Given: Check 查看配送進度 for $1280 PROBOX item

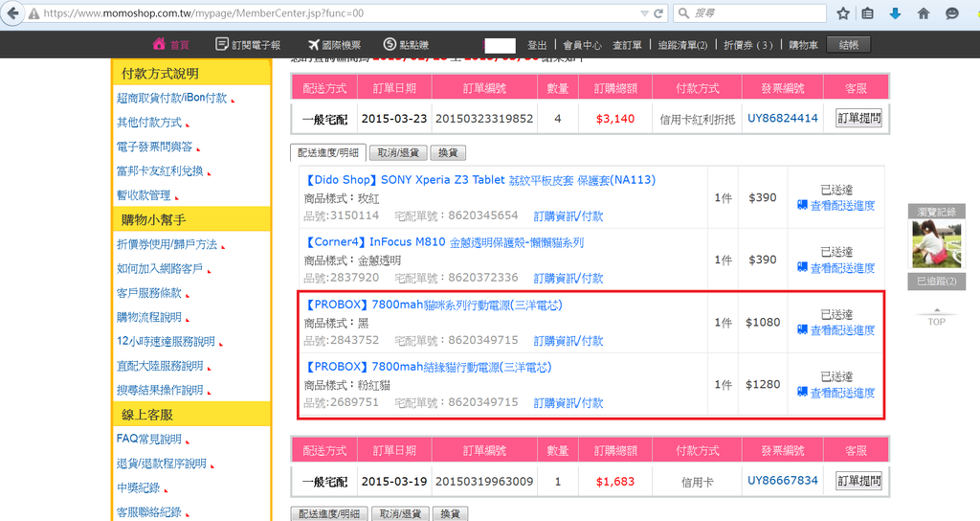Looking at the screenshot, I should 836,393.
